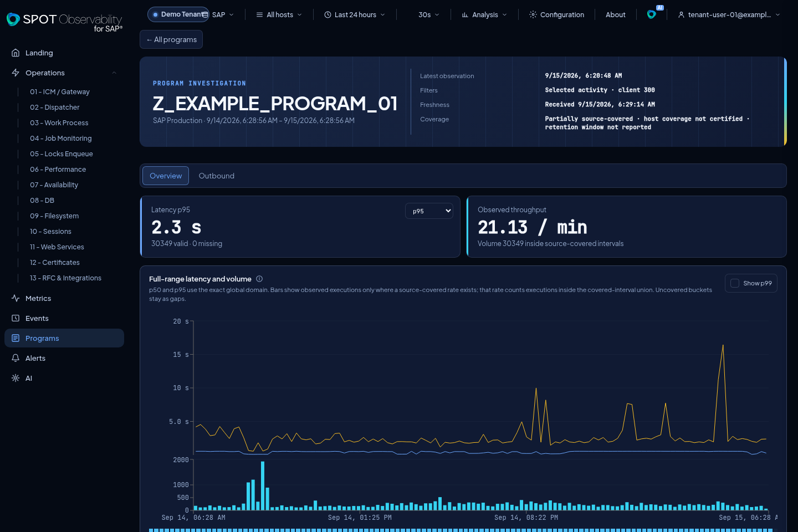Click the tallest volume bar in chart
This screenshot has width=798, height=532.
coord(263,485)
